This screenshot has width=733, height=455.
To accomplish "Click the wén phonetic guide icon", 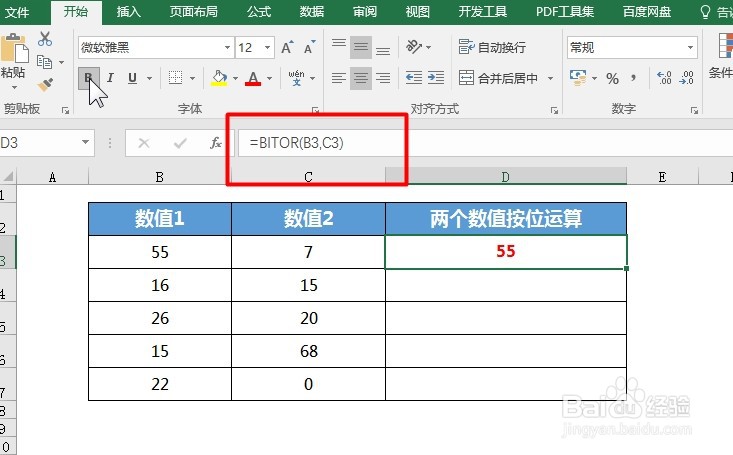I will point(296,78).
